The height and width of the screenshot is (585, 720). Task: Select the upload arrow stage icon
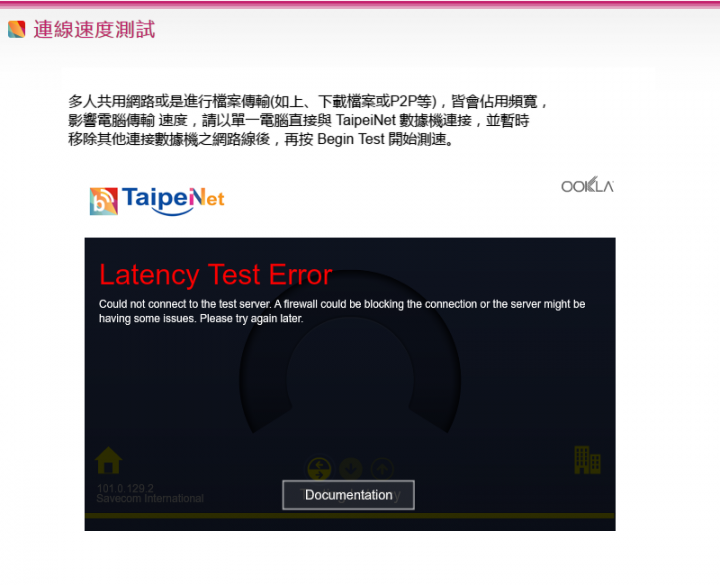[382, 469]
